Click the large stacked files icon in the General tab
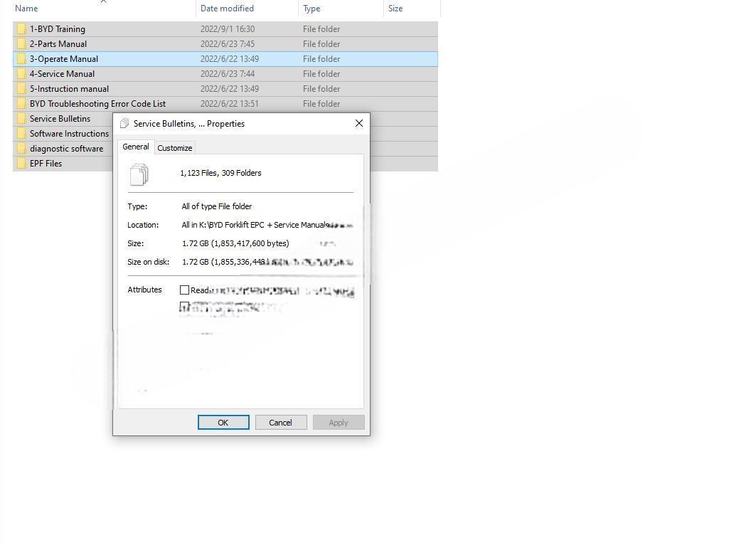The image size is (756, 545). tap(139, 174)
